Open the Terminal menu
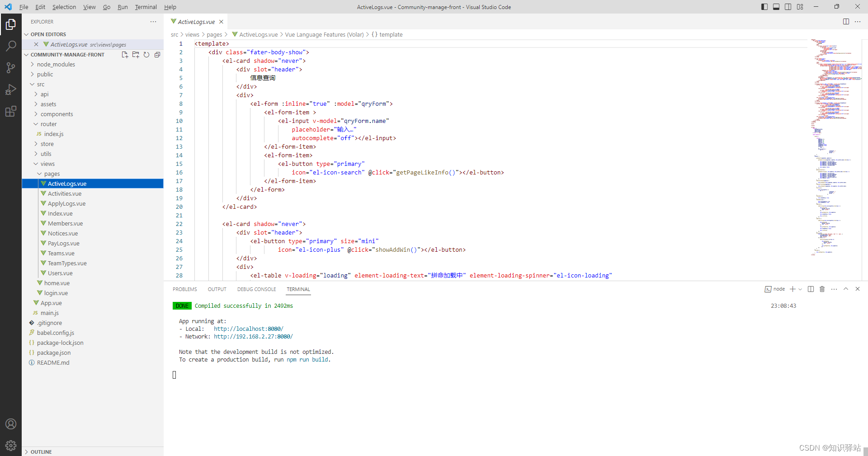 pos(146,7)
